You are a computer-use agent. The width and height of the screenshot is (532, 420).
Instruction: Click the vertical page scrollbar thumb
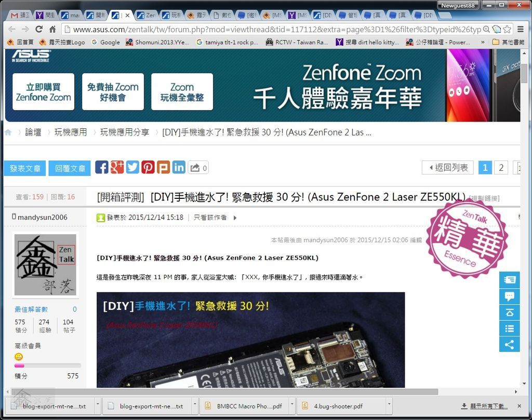coord(524,73)
